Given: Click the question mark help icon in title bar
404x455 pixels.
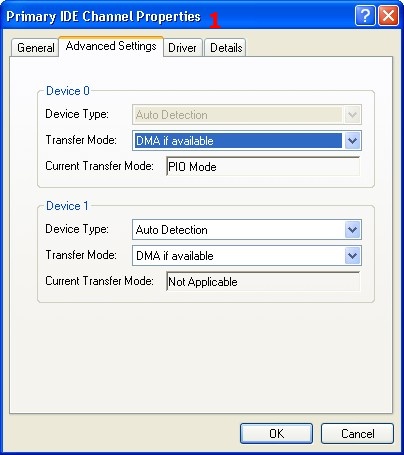Looking at the screenshot, I should pos(365,15).
